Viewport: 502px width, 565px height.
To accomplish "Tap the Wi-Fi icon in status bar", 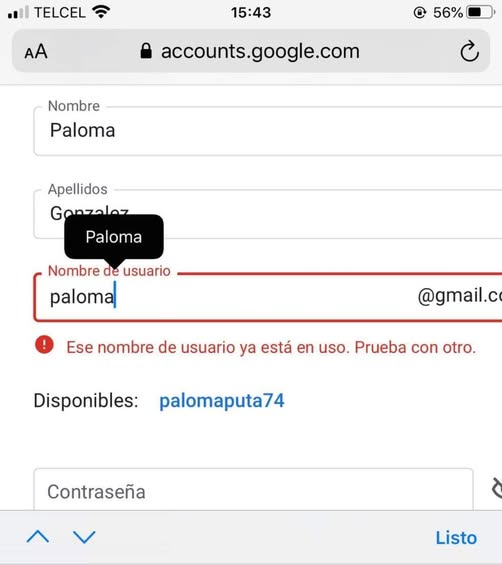I will (101, 12).
